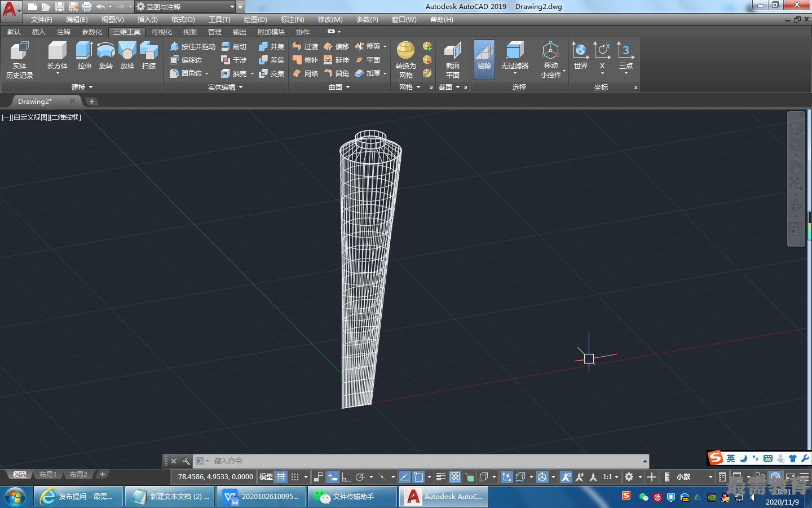Open the 绘图(D) menu
This screenshot has width=812, height=508.
[x=255, y=19]
